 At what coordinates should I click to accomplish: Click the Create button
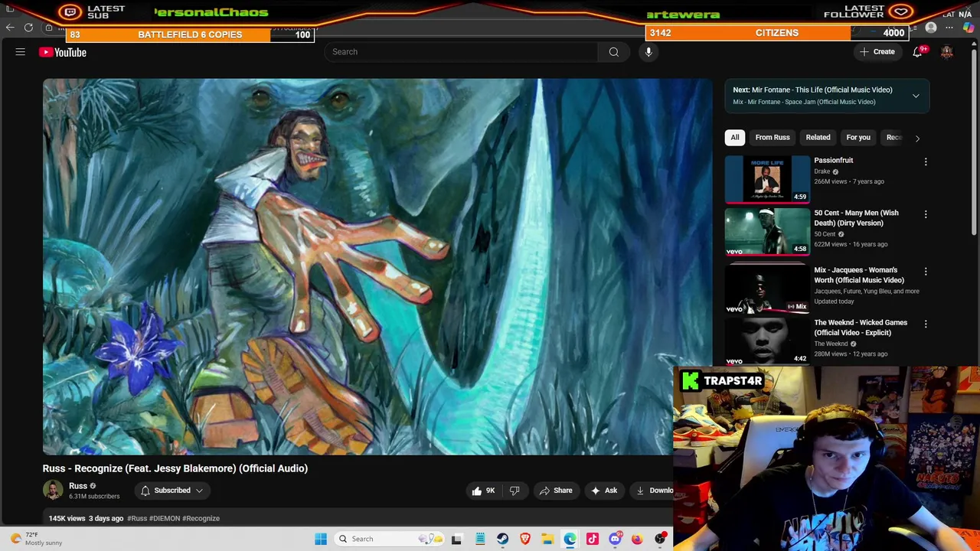click(x=877, y=52)
